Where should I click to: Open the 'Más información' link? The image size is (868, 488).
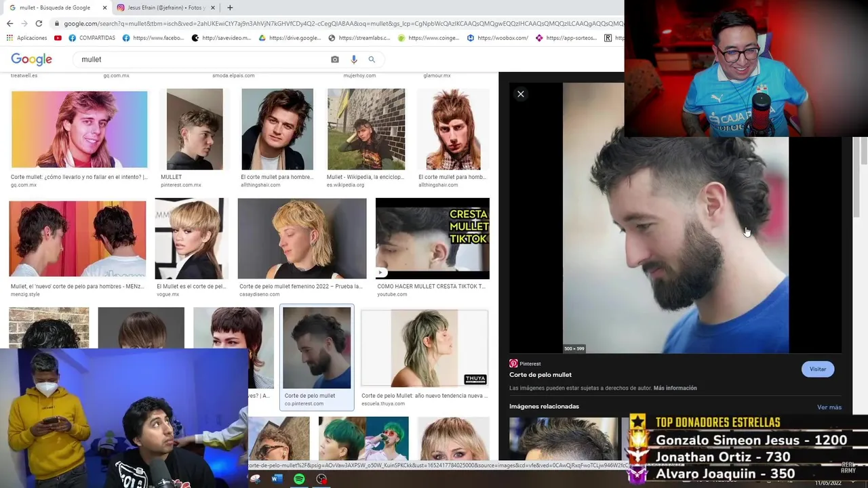(x=675, y=388)
